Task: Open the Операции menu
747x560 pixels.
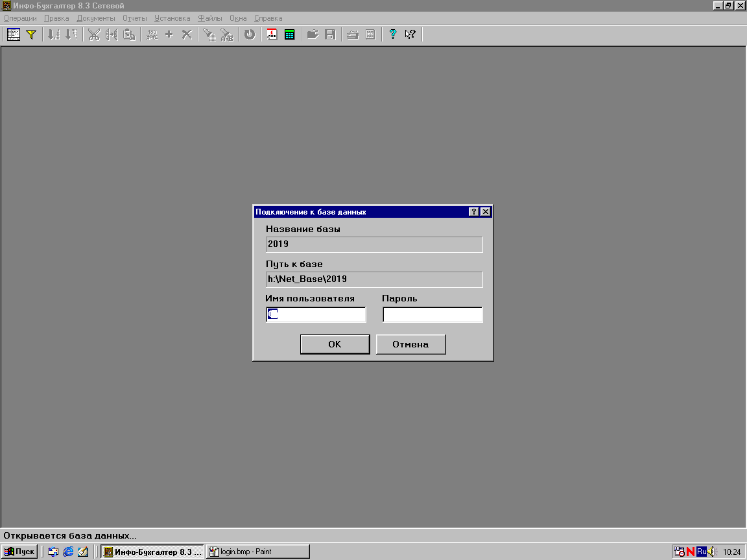Action: pyautogui.click(x=20, y=18)
